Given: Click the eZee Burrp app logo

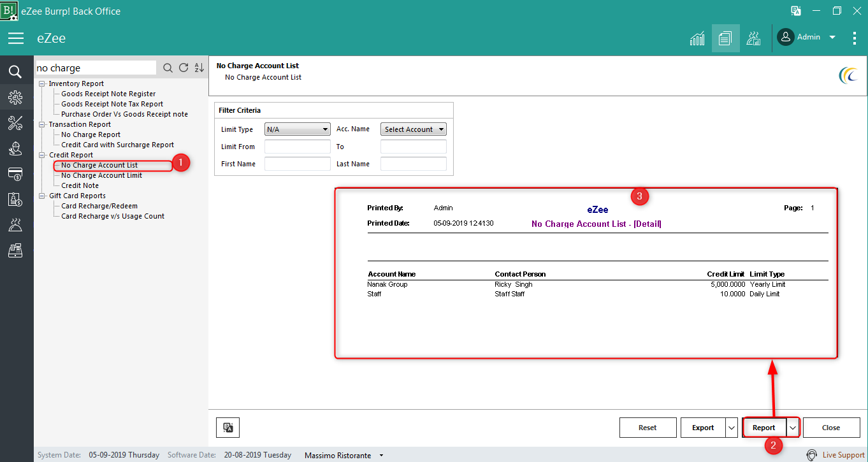Looking at the screenshot, I should 9,10.
